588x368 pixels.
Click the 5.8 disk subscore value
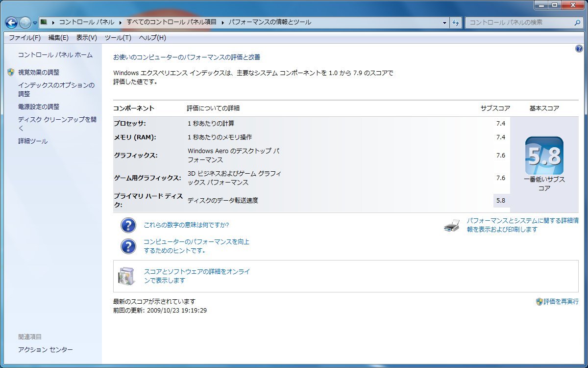pos(501,200)
